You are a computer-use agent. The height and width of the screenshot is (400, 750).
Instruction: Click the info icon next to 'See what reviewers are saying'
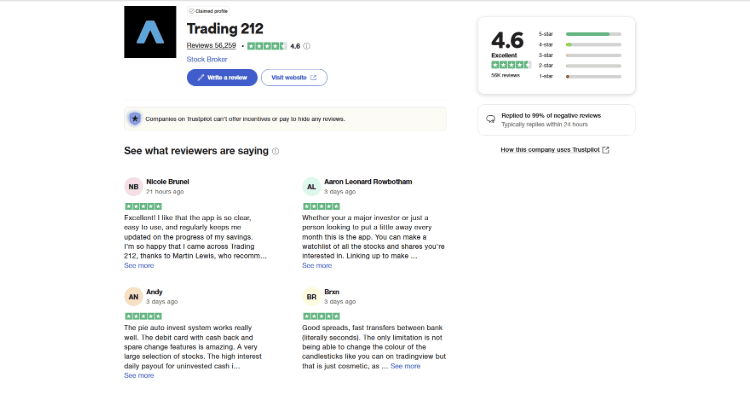[275, 151]
